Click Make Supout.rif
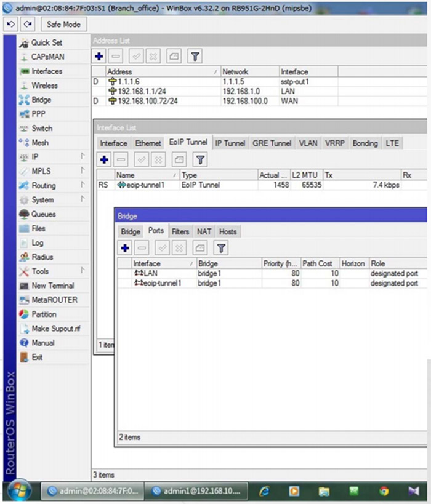 pyautogui.click(x=56, y=329)
